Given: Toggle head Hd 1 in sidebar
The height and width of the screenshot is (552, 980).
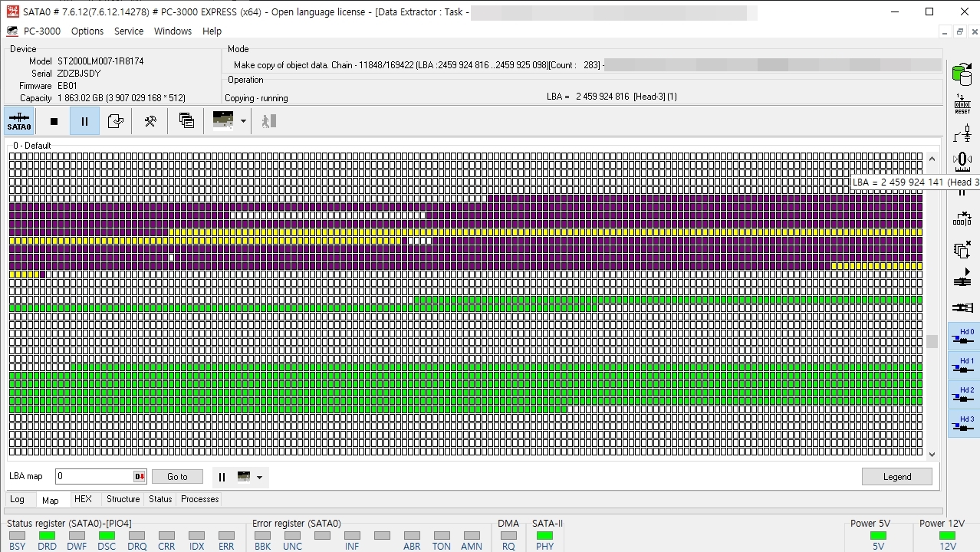Looking at the screenshot, I should pos(964,366).
